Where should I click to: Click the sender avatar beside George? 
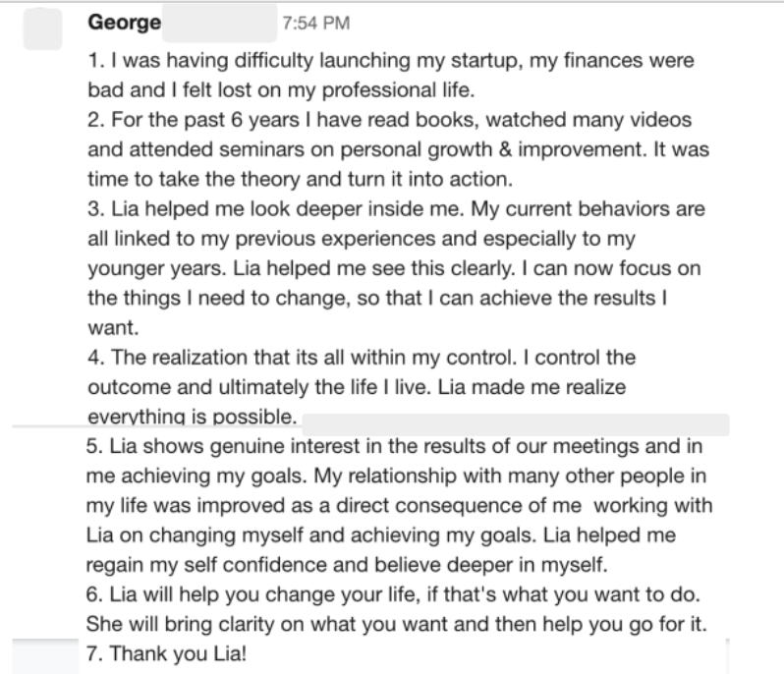[42, 29]
